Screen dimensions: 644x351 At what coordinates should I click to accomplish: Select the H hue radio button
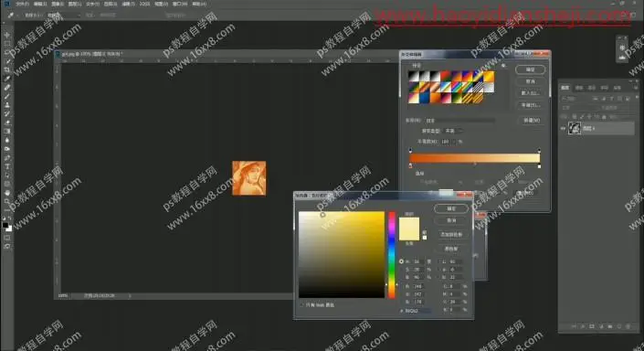(401, 261)
